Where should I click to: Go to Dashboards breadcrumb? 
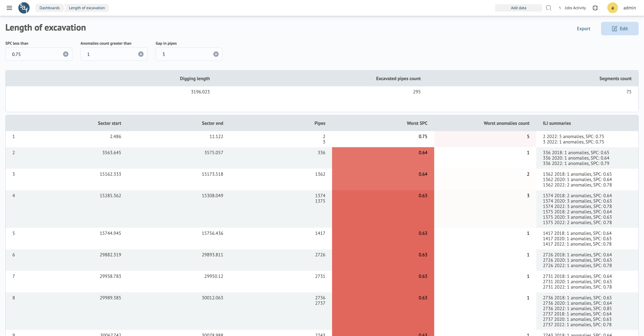pyautogui.click(x=49, y=8)
